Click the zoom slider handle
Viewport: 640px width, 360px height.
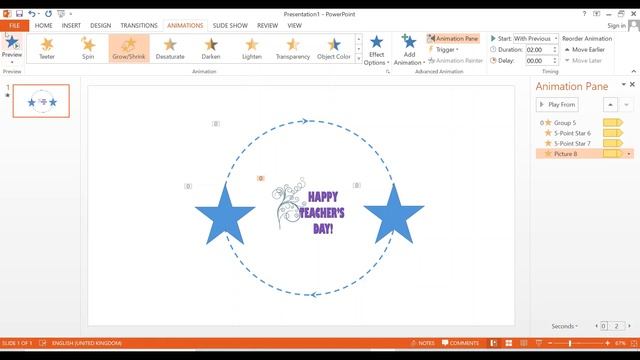pos(570,344)
